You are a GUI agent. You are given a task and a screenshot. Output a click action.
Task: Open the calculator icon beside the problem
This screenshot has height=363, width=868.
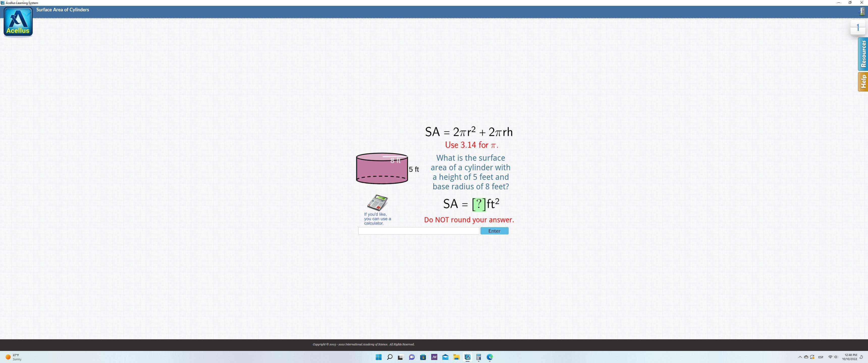tap(377, 202)
